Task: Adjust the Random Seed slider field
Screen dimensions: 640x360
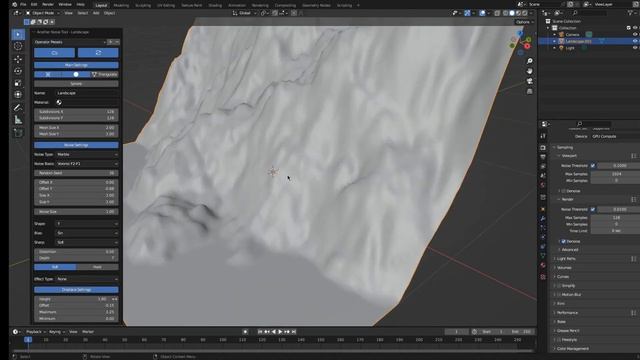Action: [76, 173]
